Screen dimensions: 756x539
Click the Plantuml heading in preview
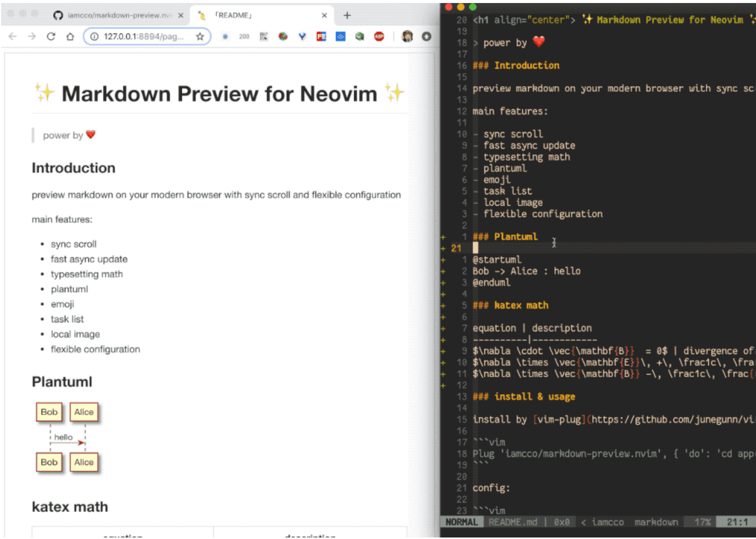[x=62, y=382]
